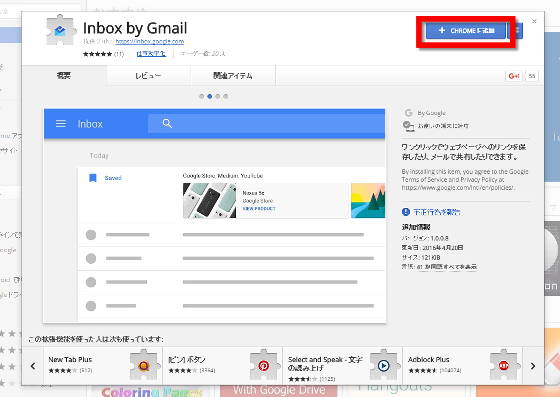Image resolution: width=560 pixels, height=397 pixels.
Task: Click the search magnifier in Inbox screenshot
Action: pyautogui.click(x=167, y=124)
